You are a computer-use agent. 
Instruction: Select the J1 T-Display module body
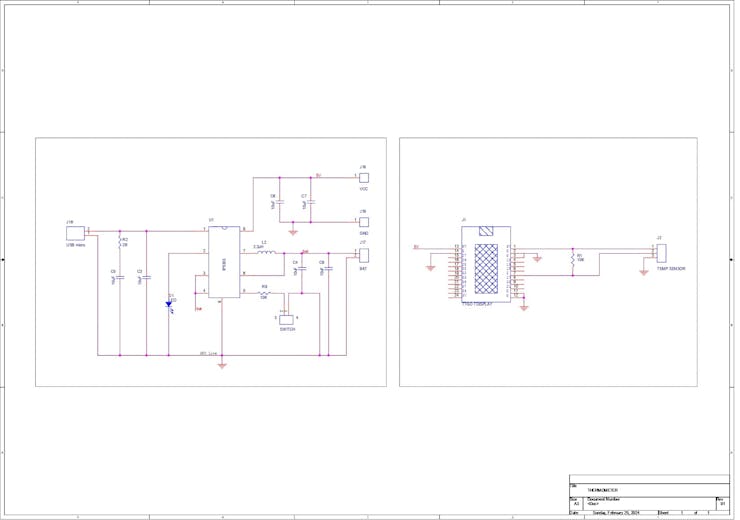pyautogui.click(x=486, y=264)
